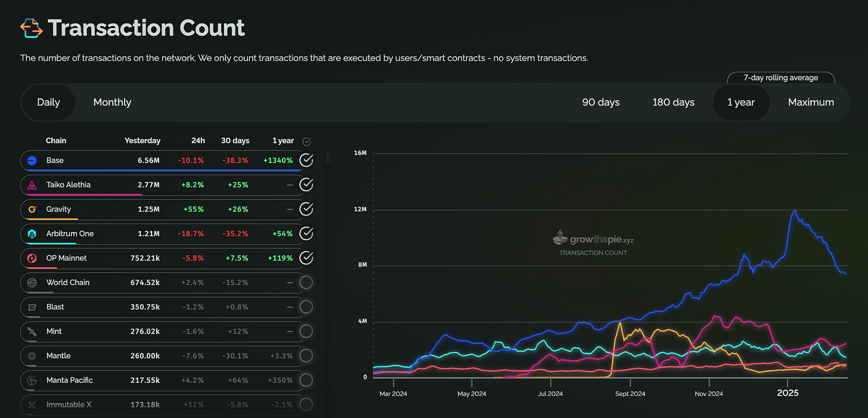868x418 pixels.
Task: Click Base yesterday value 6.56M
Action: click(148, 160)
